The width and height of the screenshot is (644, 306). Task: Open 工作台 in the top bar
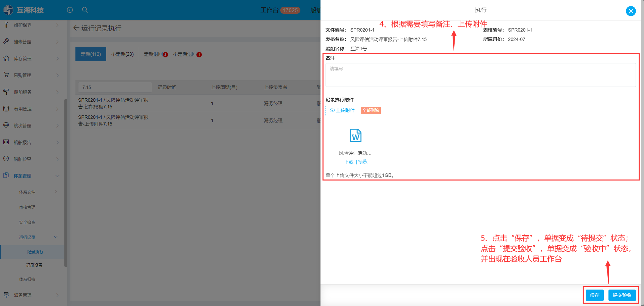[x=269, y=10]
